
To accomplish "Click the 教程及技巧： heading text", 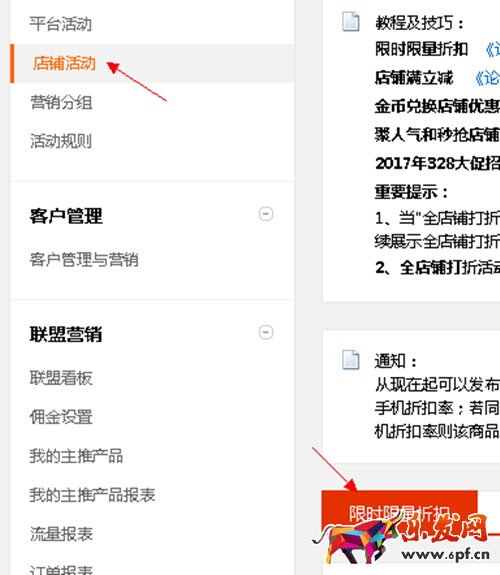I will click(419, 23).
